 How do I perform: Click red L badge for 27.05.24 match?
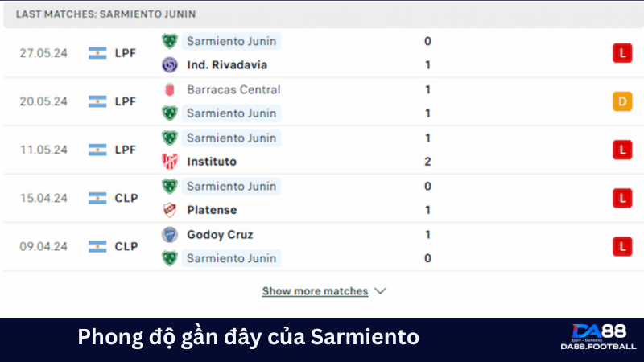click(x=621, y=53)
